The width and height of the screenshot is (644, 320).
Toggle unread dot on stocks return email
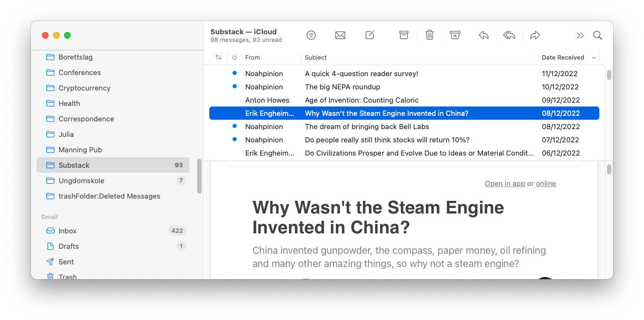pos(235,139)
